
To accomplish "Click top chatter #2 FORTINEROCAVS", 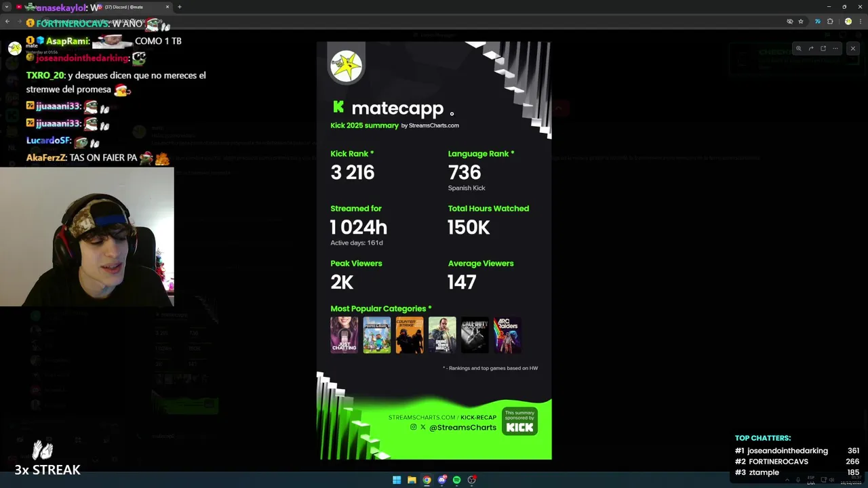I will pyautogui.click(x=778, y=462).
